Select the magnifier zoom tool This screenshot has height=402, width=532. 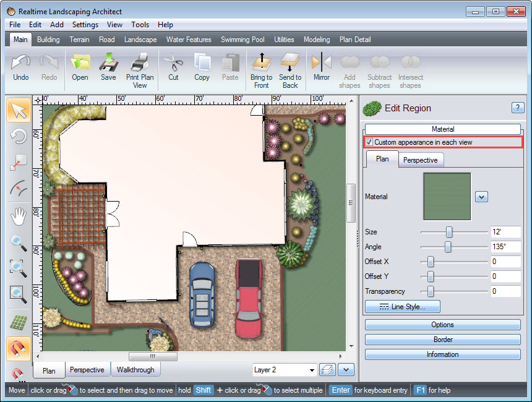tap(19, 243)
